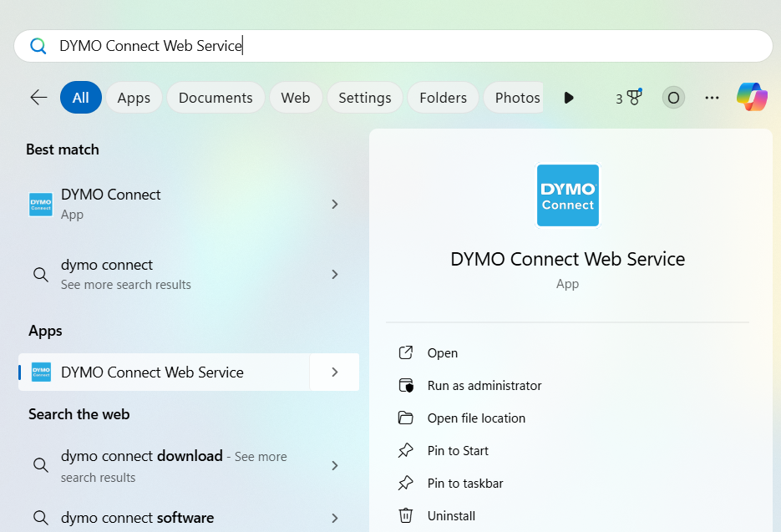Switch to the Folders filter tab

444,98
